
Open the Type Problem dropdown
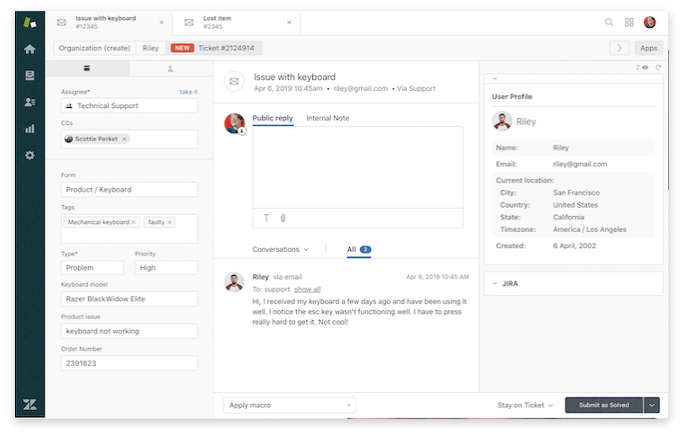click(x=92, y=268)
